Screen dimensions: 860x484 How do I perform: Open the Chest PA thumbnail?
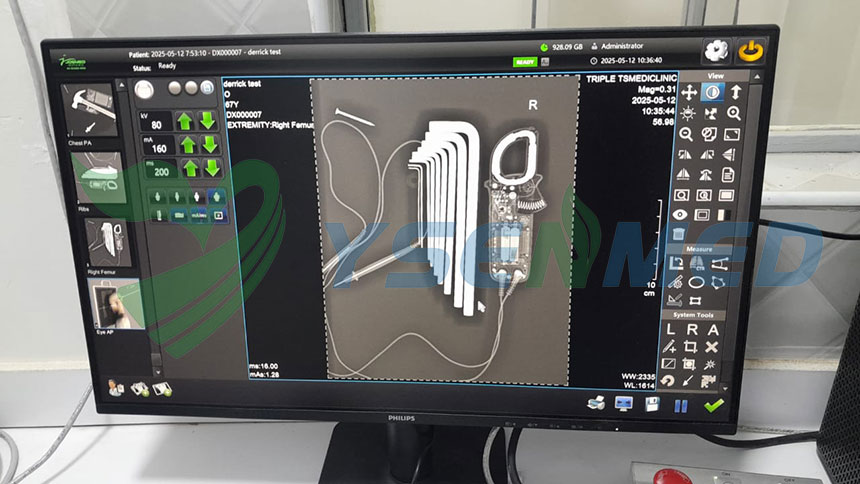pyautogui.click(x=89, y=110)
